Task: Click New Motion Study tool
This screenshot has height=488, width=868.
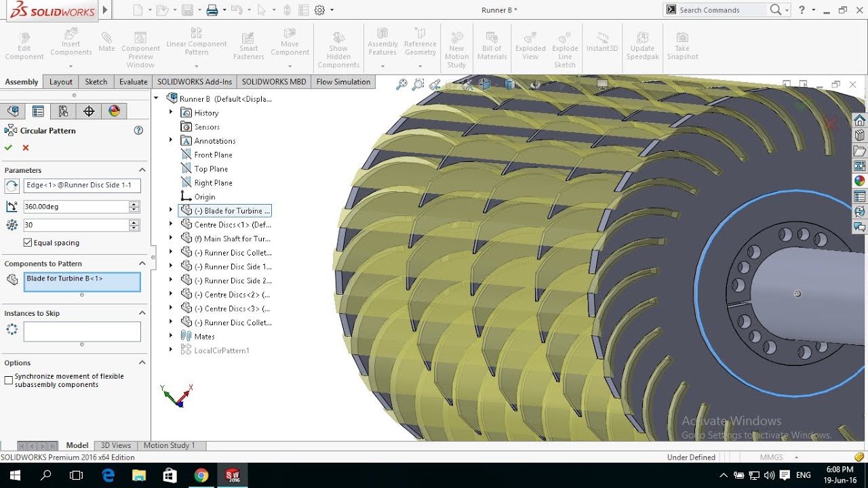Action: (456, 49)
